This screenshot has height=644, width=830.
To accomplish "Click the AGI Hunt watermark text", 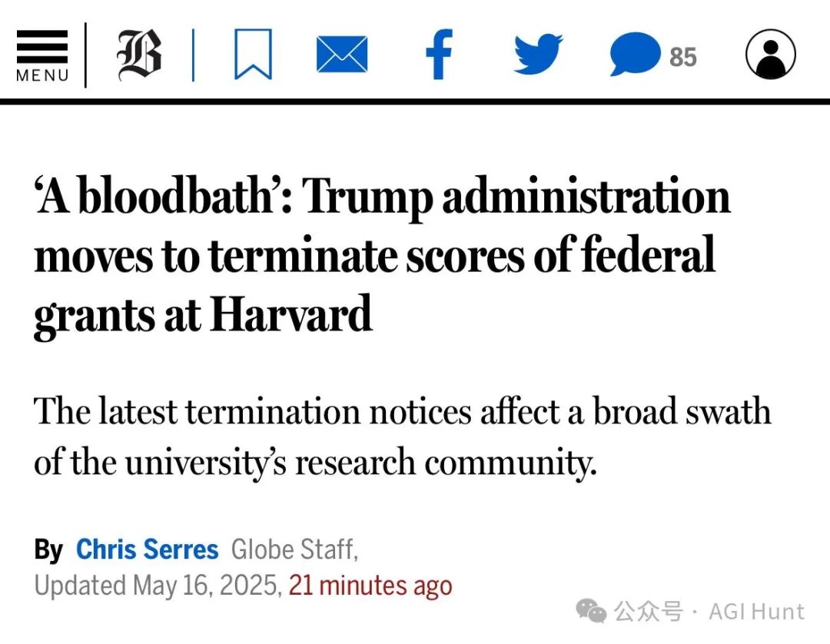I will click(756, 612).
